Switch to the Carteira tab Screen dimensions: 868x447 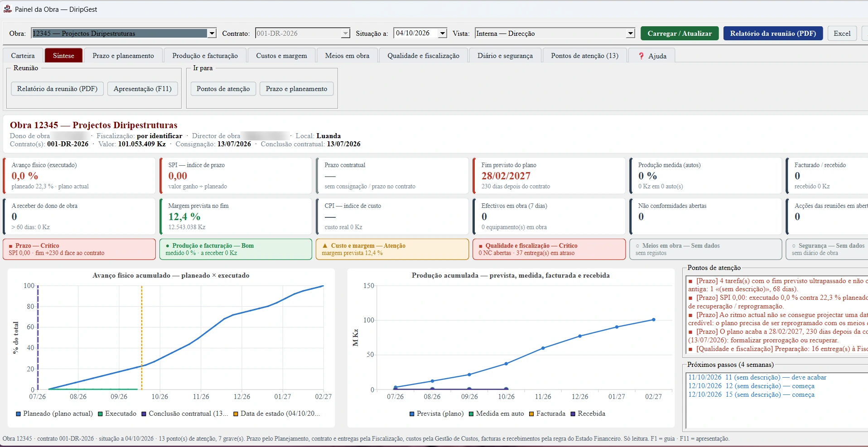pos(23,56)
